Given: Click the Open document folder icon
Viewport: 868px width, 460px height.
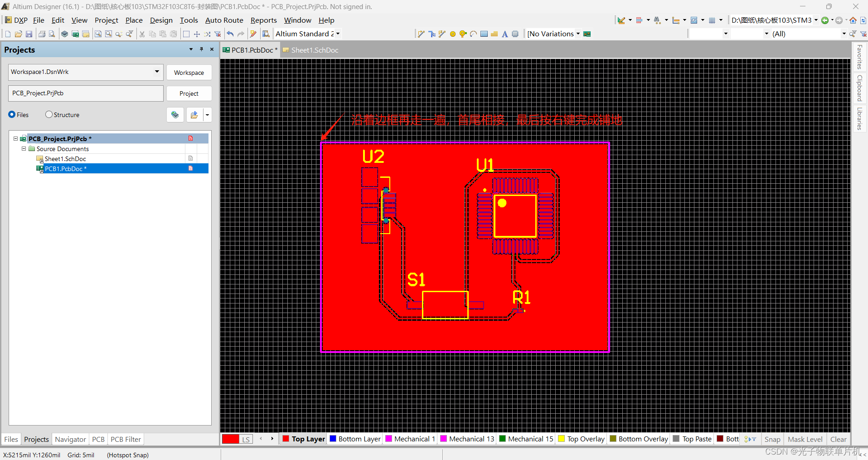Looking at the screenshot, I should 19,34.
